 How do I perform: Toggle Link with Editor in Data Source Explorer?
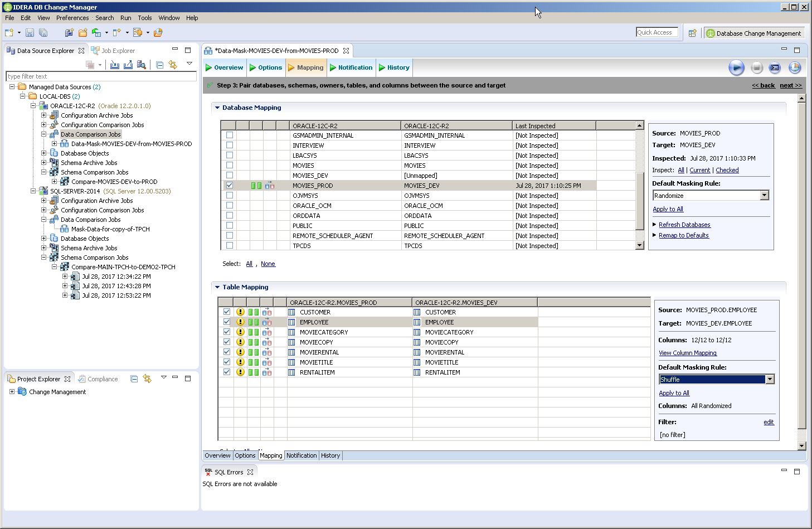tap(173, 65)
